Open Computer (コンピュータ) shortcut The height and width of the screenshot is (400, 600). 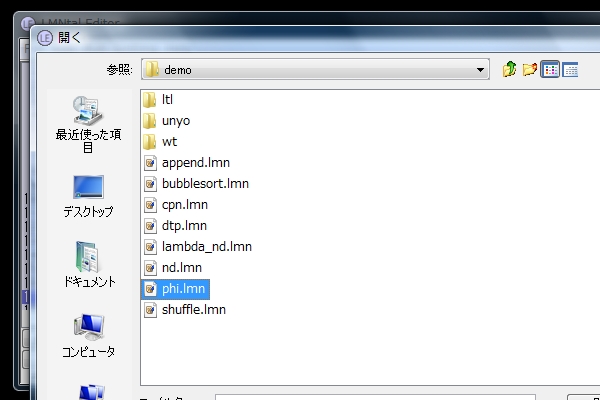tap(88, 335)
